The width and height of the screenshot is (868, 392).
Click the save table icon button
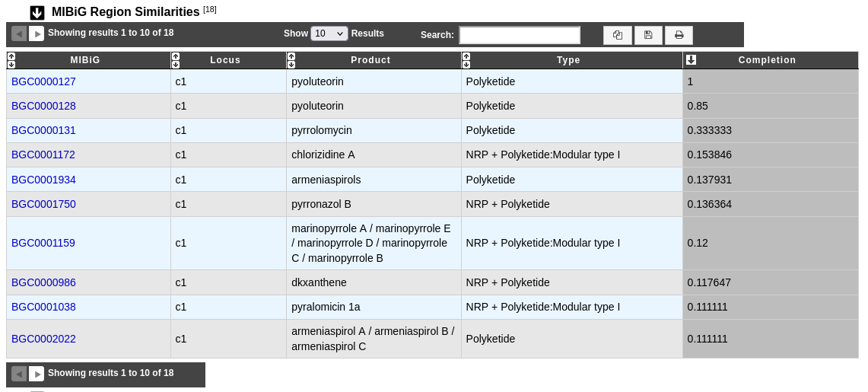tap(648, 36)
